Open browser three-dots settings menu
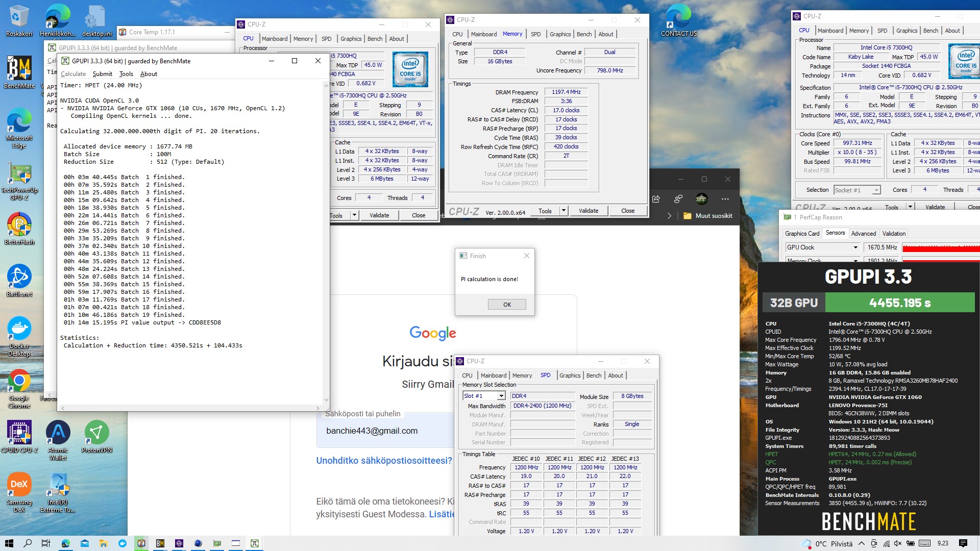 [x=725, y=199]
